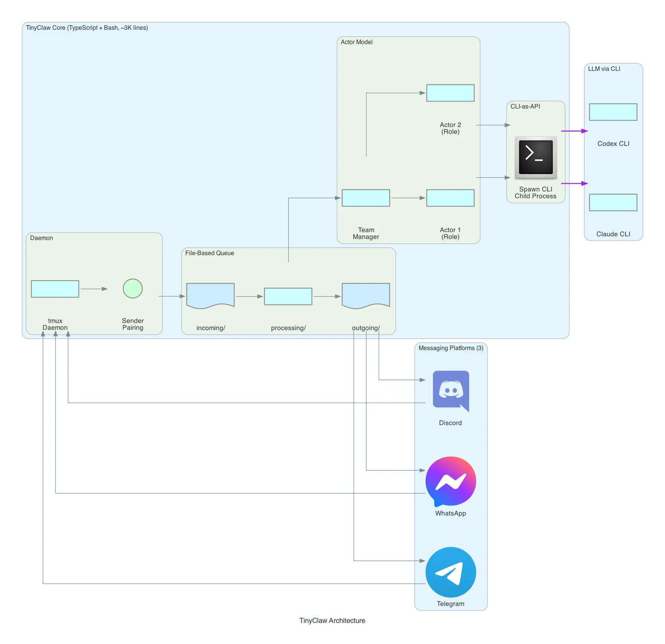
Task: Select the WhatsApp messenger icon
Action: coord(450,481)
